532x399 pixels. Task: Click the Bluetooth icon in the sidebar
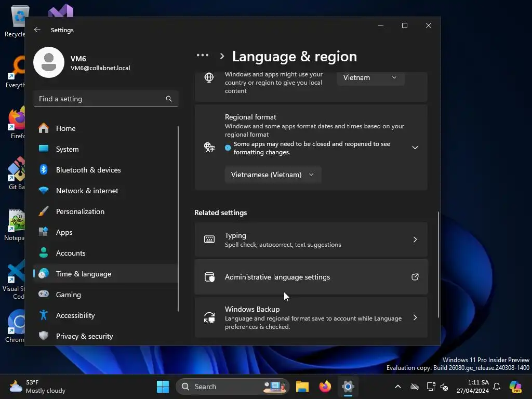(x=44, y=170)
